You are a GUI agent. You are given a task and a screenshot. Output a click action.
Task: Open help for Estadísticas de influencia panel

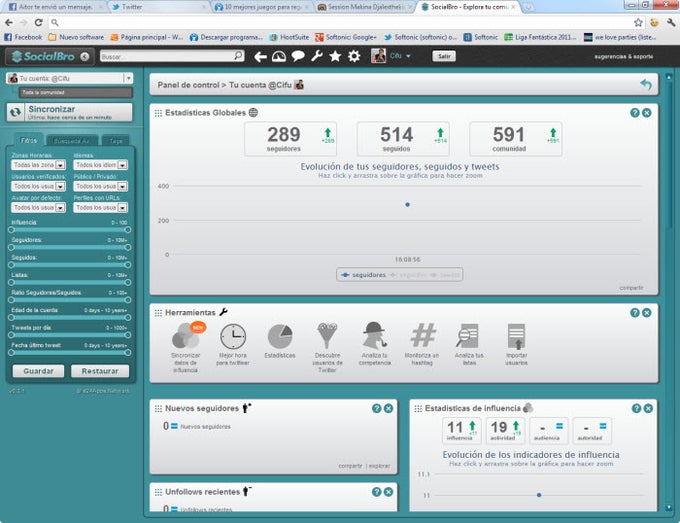(636, 409)
